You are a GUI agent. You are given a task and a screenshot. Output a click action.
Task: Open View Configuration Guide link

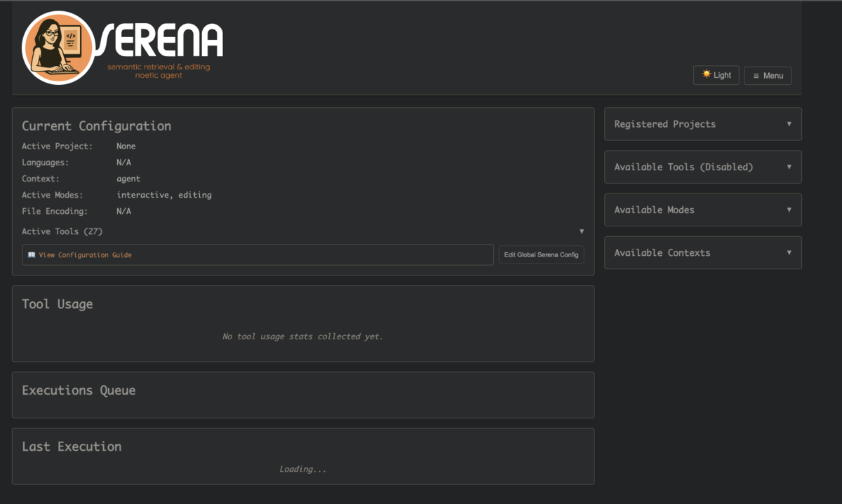click(258, 254)
